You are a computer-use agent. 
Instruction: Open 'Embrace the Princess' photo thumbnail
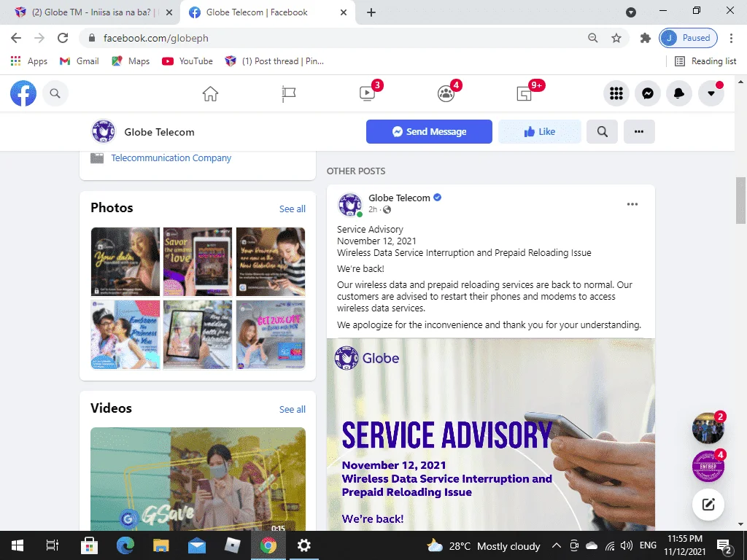tap(125, 334)
